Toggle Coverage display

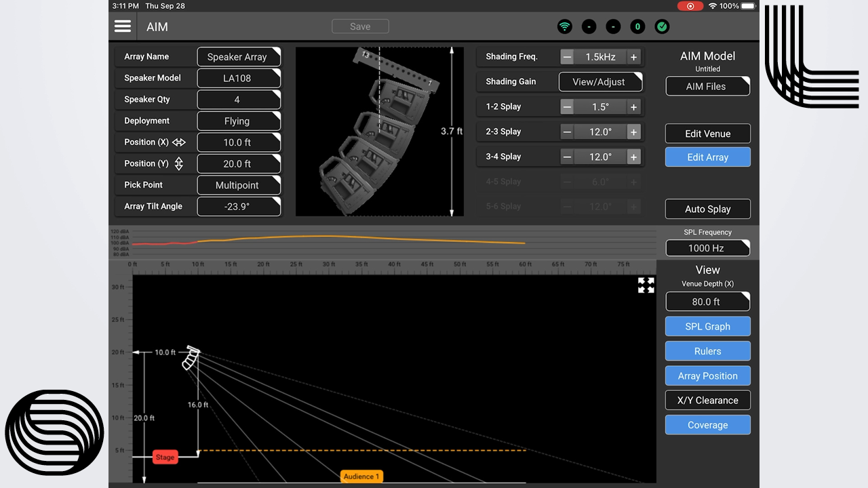click(707, 425)
